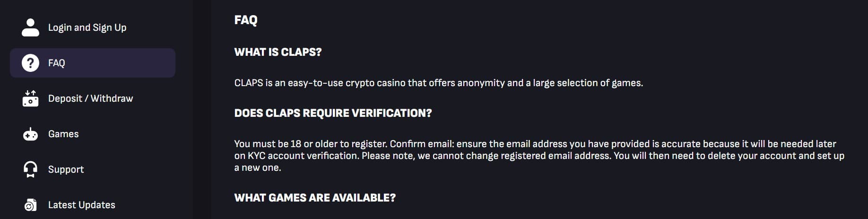The image size is (868, 219).
Task: Click the CLAPS crypto casino description text
Action: coord(438,83)
